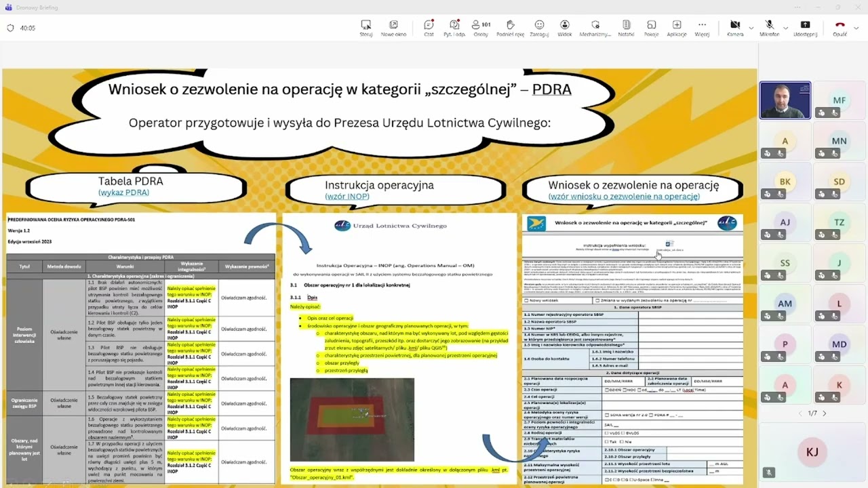
Task: Leave meeting with Opuść button
Action: point(840,28)
